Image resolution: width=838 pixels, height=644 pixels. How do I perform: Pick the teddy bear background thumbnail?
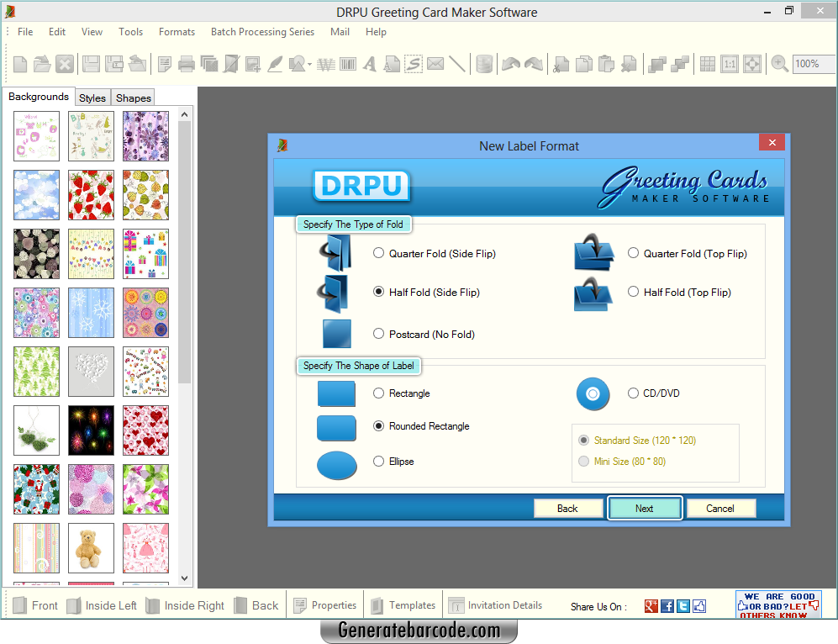(x=91, y=548)
